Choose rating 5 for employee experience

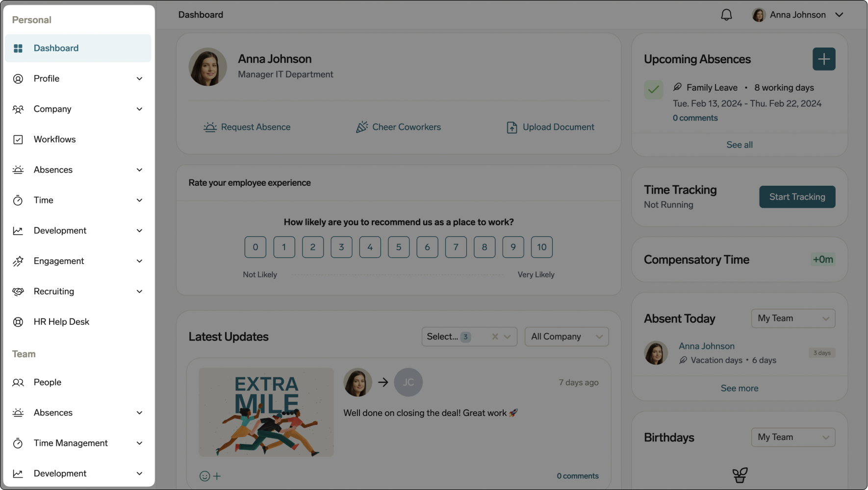click(398, 247)
